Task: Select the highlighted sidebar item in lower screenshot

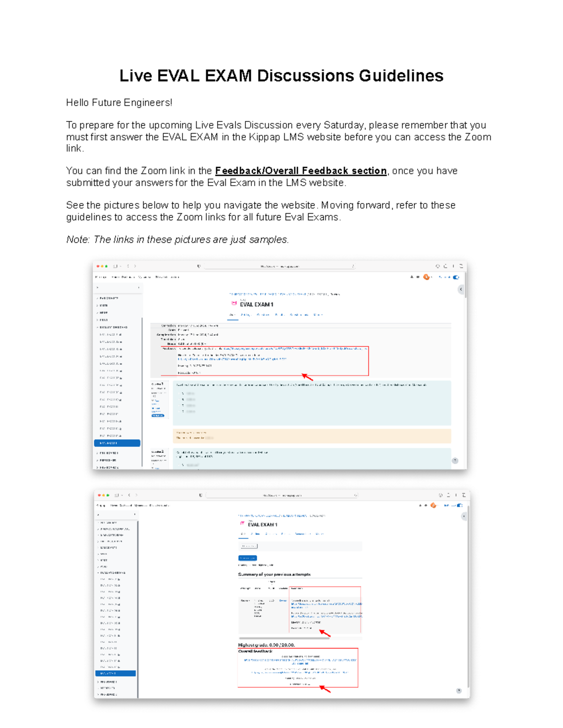Action: click(116, 673)
